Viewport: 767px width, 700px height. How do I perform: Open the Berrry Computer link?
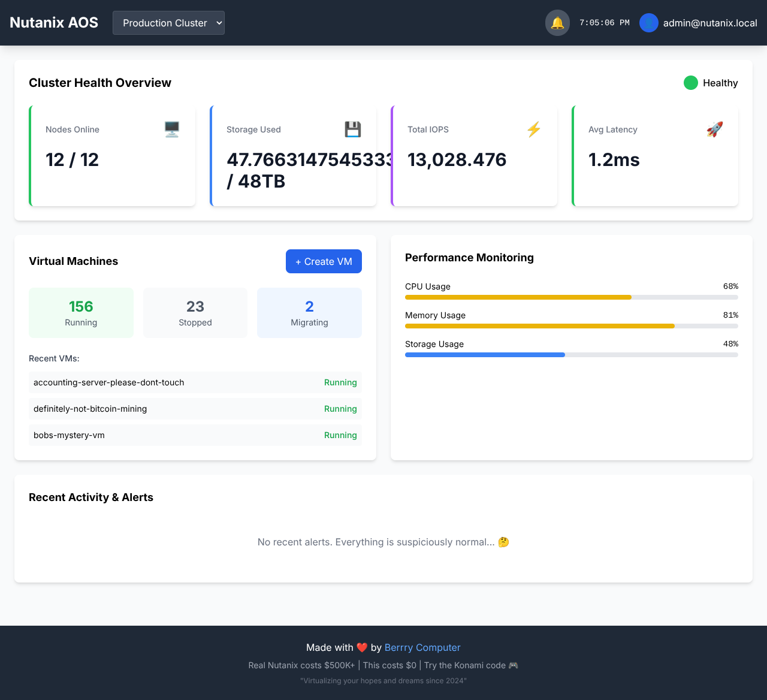pyautogui.click(x=422, y=647)
